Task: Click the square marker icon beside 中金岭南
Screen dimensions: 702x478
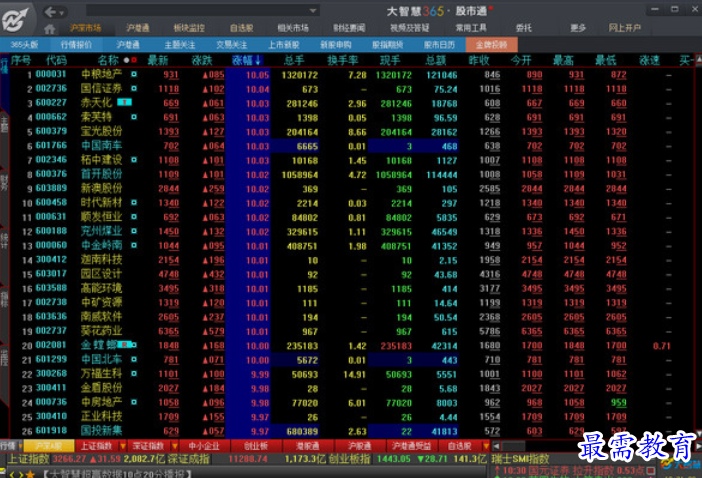Action: point(134,245)
